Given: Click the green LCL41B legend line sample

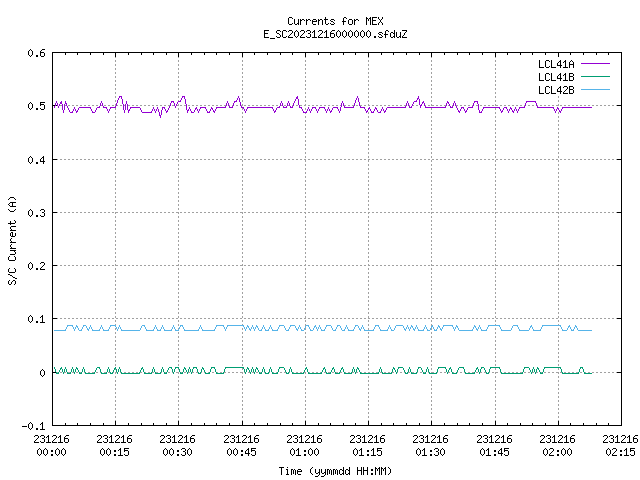Looking at the screenshot, I should pos(595,76).
